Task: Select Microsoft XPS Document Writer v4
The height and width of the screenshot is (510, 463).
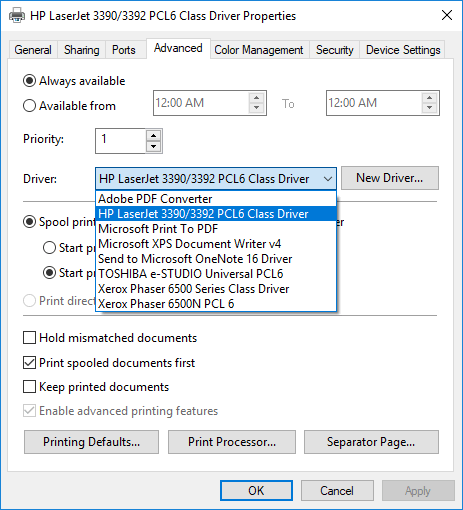Action: 216,244
